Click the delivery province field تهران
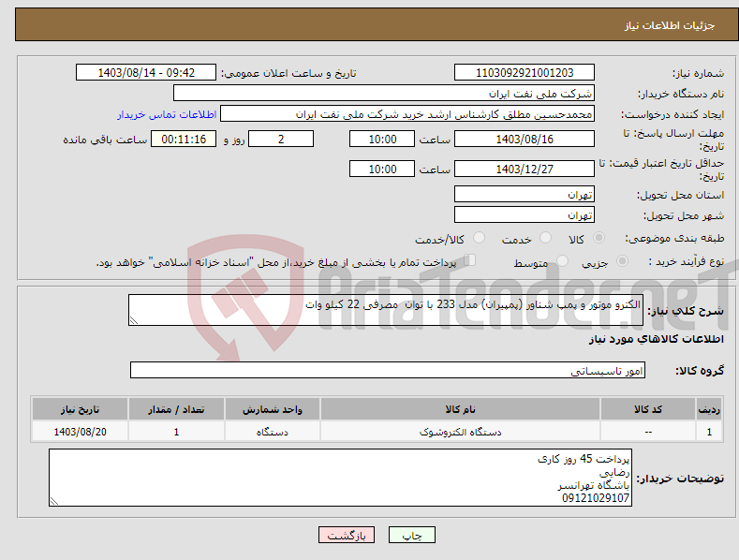Image resolution: width=739 pixels, height=560 pixels. tap(525, 194)
